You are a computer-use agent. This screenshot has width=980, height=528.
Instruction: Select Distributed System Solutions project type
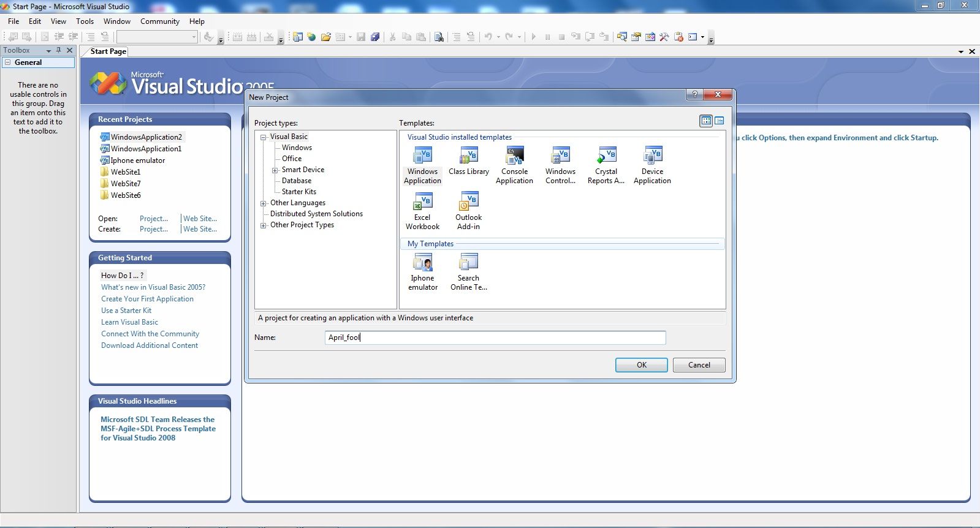pyautogui.click(x=316, y=214)
